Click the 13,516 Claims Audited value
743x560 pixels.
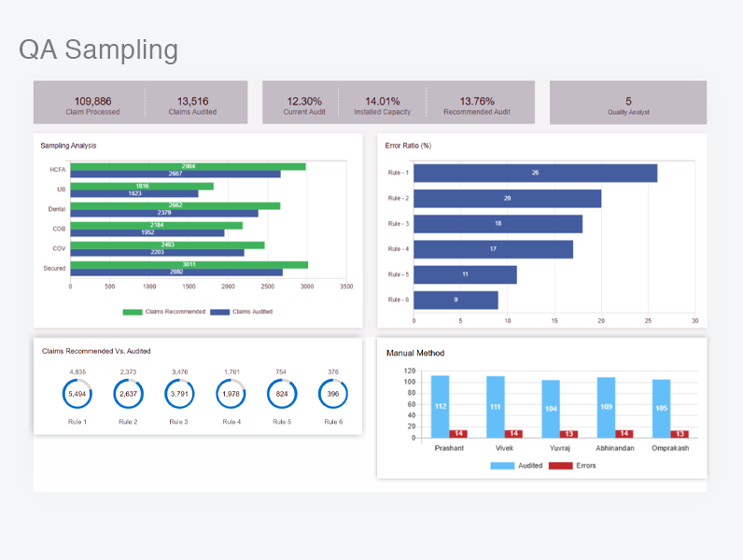click(x=193, y=102)
